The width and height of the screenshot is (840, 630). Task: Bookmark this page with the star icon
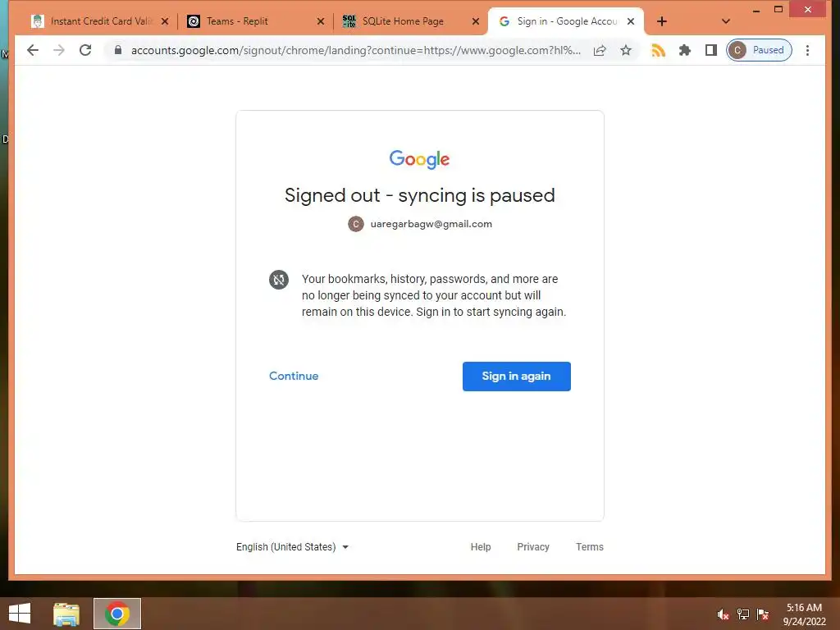tap(626, 50)
